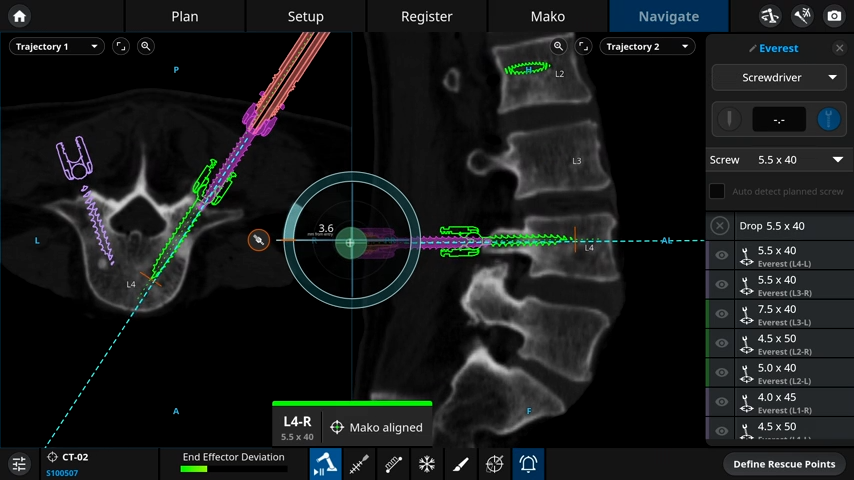Click the green progress bar above Mako aligned
The width and height of the screenshot is (854, 480).
(x=352, y=404)
